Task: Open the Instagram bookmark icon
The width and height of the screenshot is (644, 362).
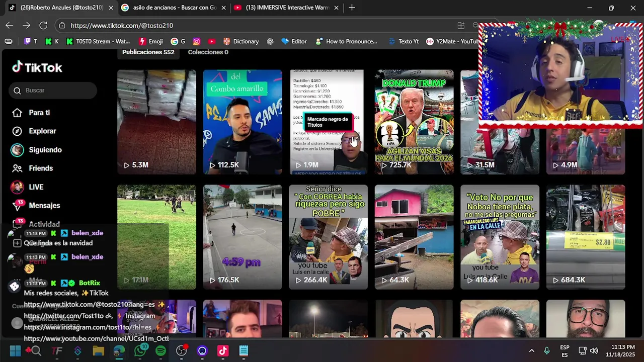Action: click(197, 41)
